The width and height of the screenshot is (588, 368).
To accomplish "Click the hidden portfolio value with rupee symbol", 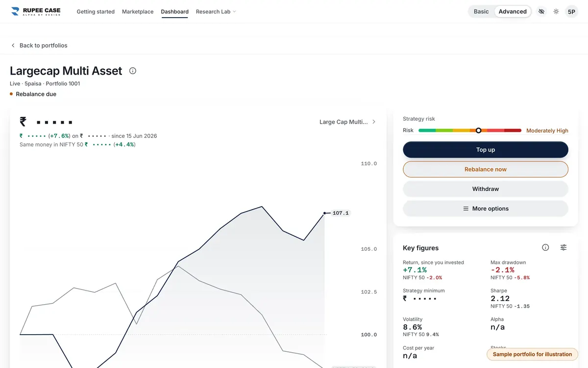I will (46, 122).
